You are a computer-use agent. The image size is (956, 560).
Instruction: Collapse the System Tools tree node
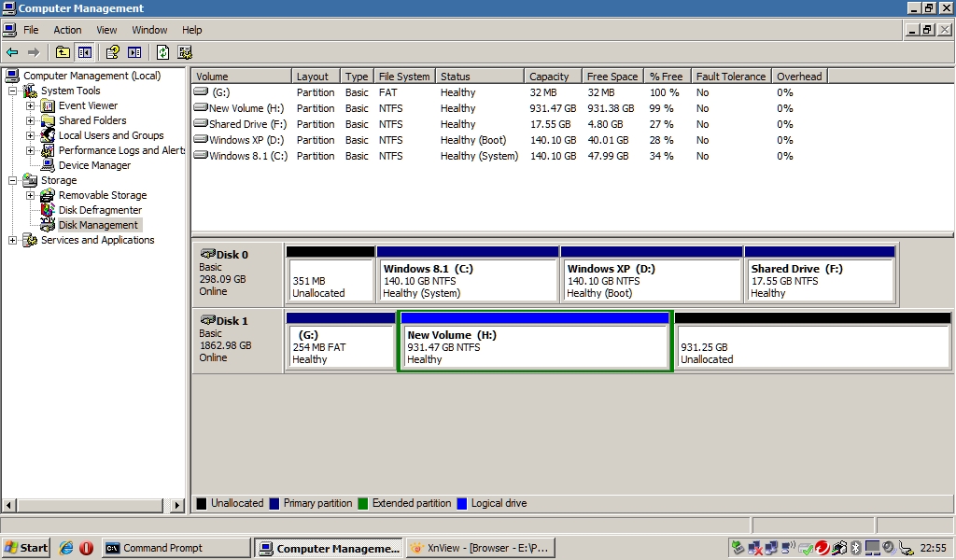pyautogui.click(x=12, y=91)
